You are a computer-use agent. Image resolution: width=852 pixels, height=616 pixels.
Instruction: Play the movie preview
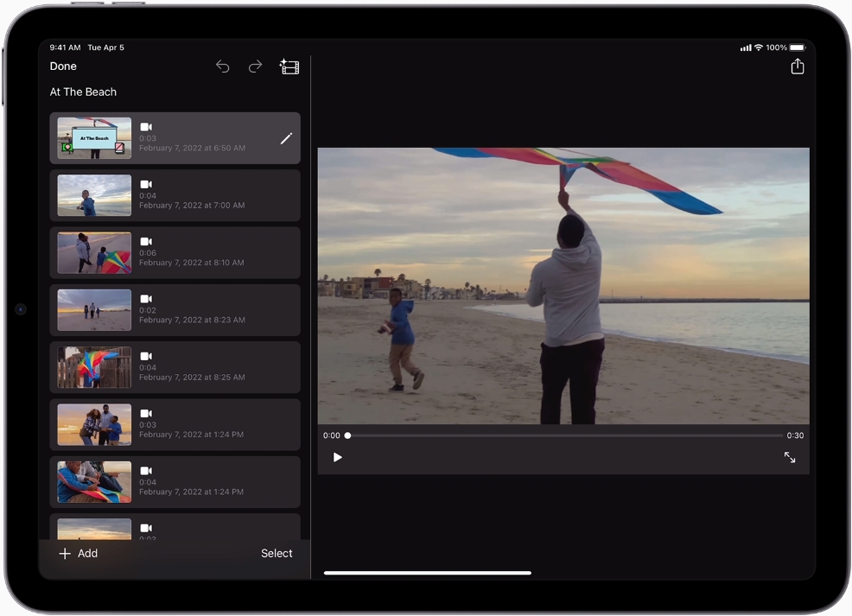pyautogui.click(x=337, y=458)
